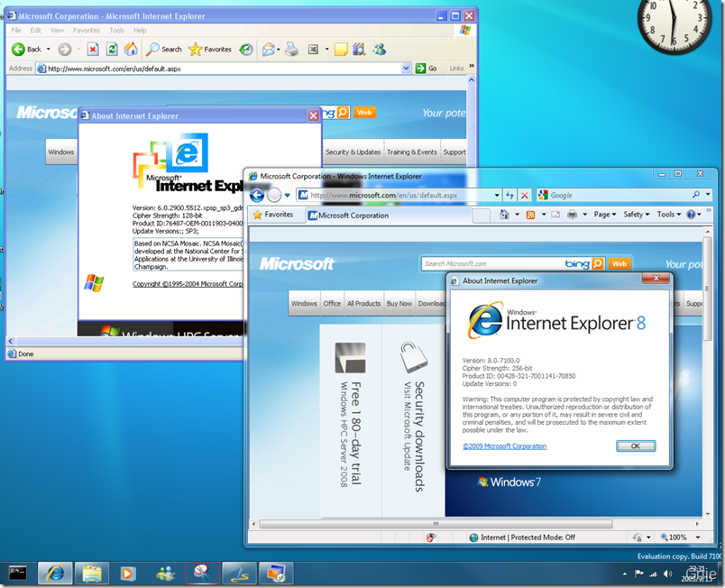Click the History icon on IE6 toolbar
Image resolution: width=725 pixels, height=588 pixels.
[x=245, y=50]
